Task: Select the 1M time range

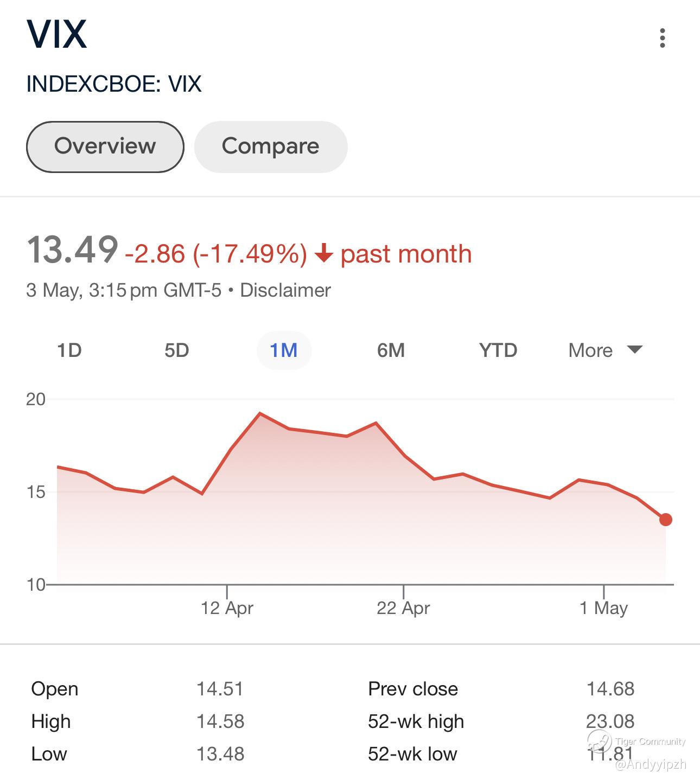Action: tap(284, 350)
